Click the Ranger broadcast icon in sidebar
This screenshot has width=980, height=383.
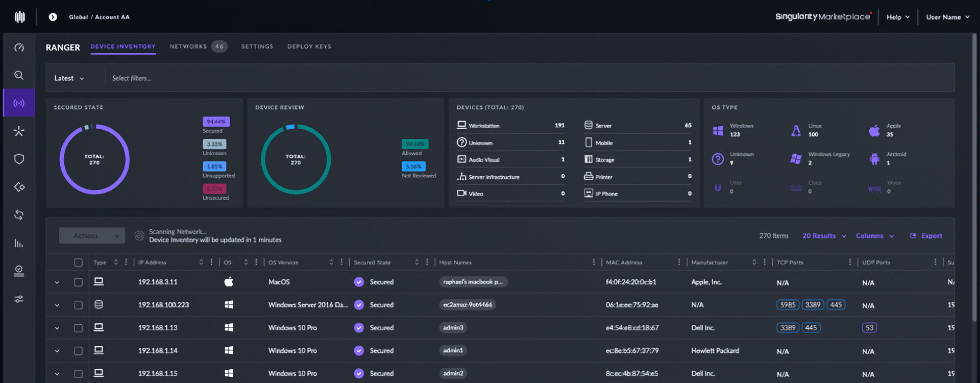19,103
